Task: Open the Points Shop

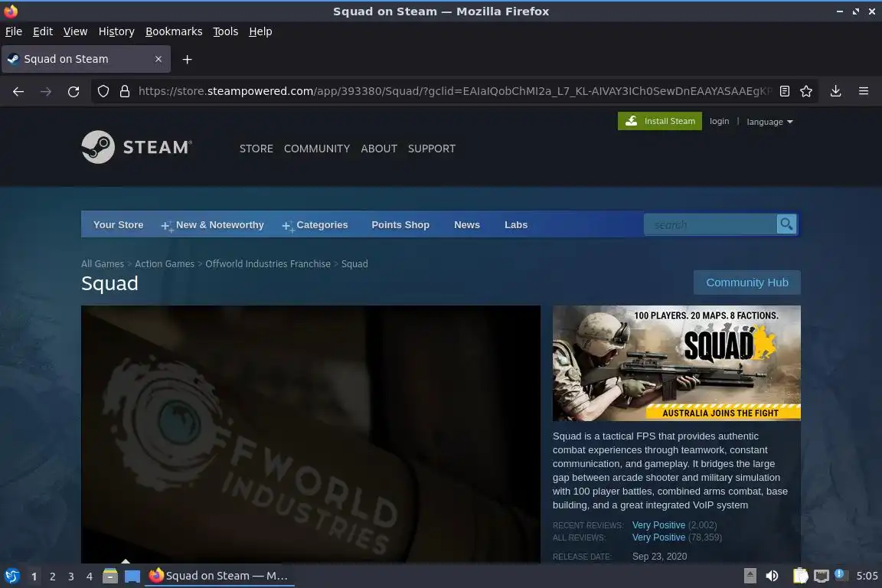Action: [400, 224]
